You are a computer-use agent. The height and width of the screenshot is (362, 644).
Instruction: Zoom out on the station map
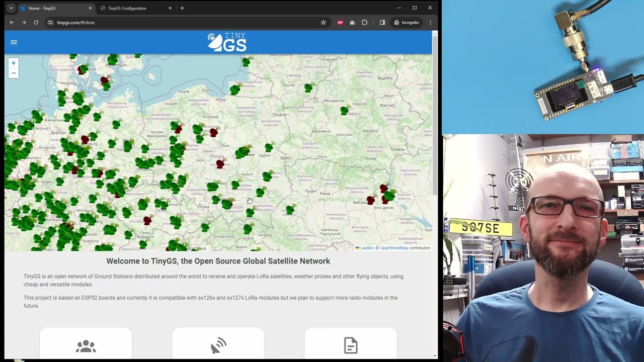(14, 73)
